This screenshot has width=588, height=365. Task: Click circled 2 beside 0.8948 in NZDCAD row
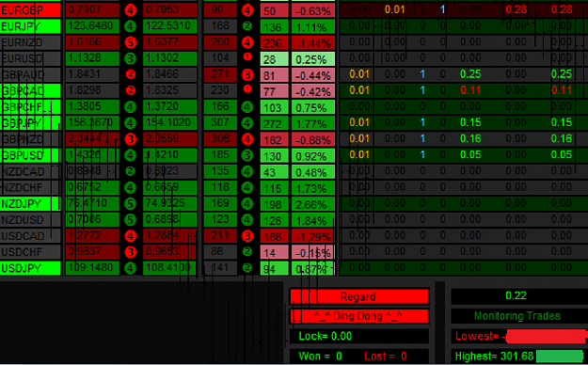point(130,171)
